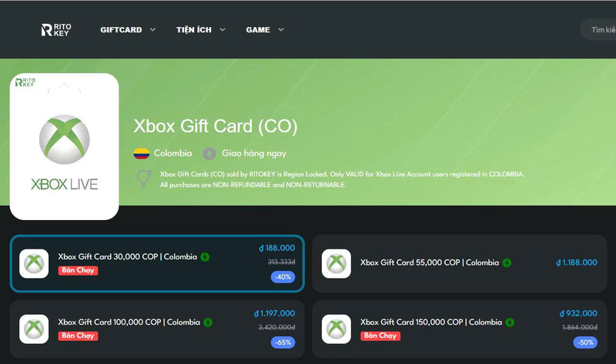The height and width of the screenshot is (364, 616).
Task: Click the -65% discount badge
Action: [x=283, y=342]
